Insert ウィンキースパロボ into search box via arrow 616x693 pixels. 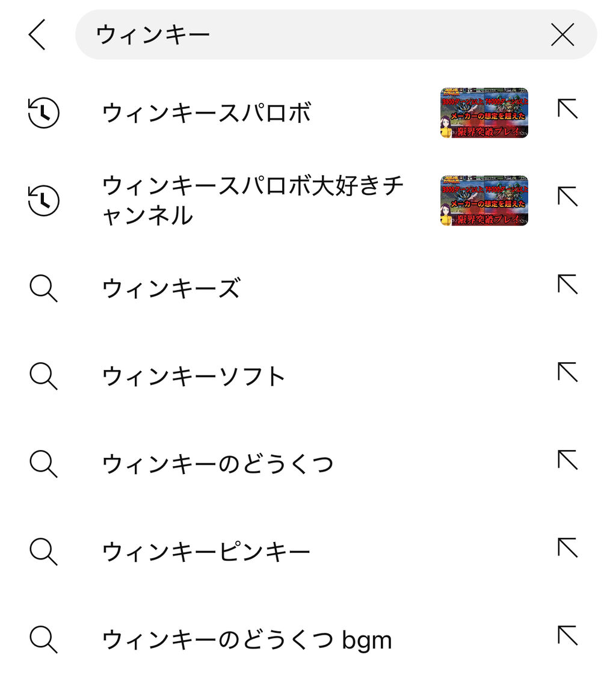point(567,109)
